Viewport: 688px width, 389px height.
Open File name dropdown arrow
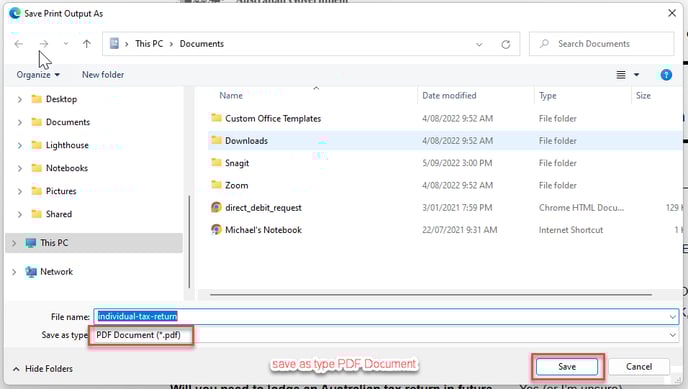(x=672, y=317)
